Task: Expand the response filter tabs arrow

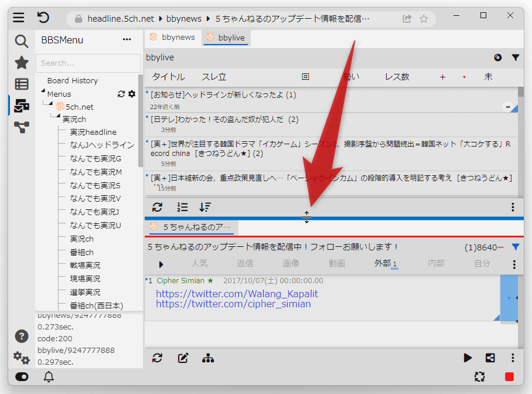Action: [161, 264]
